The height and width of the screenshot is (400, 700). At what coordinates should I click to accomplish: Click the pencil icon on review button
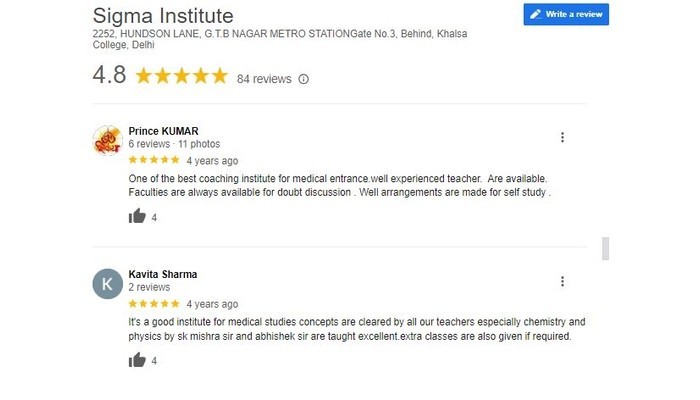(x=535, y=14)
